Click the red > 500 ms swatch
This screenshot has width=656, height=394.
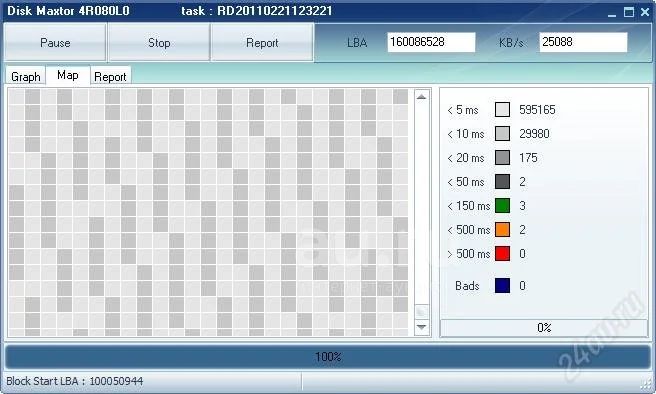tap(502, 253)
